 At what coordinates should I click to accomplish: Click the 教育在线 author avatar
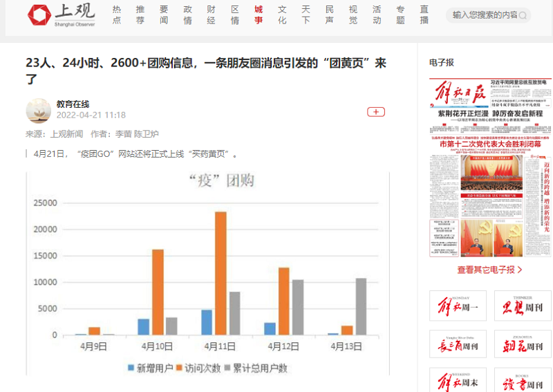[38, 110]
